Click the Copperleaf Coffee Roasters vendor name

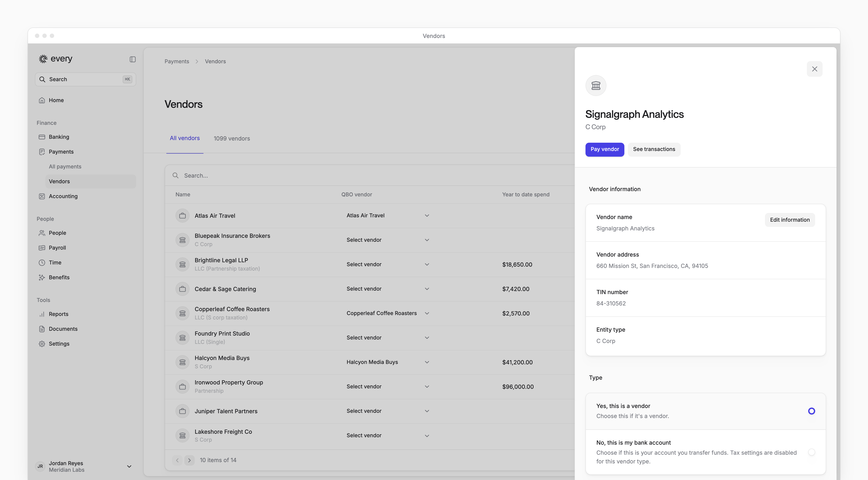point(232,309)
